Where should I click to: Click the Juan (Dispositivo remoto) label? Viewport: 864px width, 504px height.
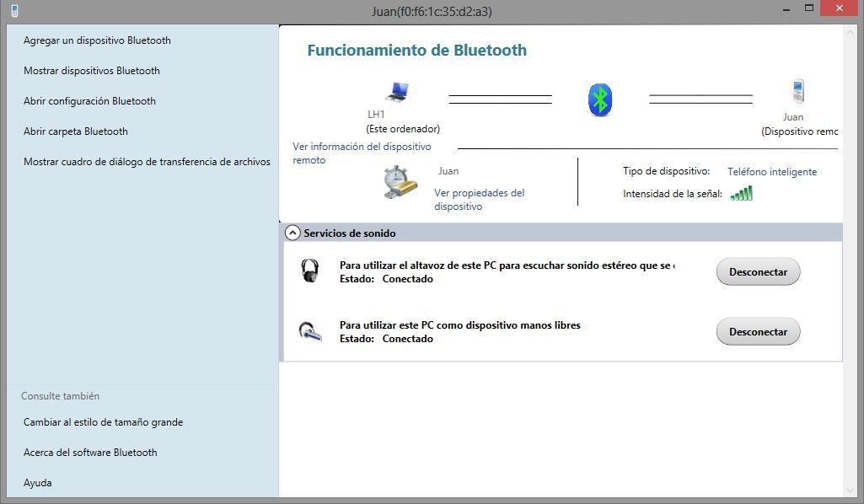[x=799, y=125]
